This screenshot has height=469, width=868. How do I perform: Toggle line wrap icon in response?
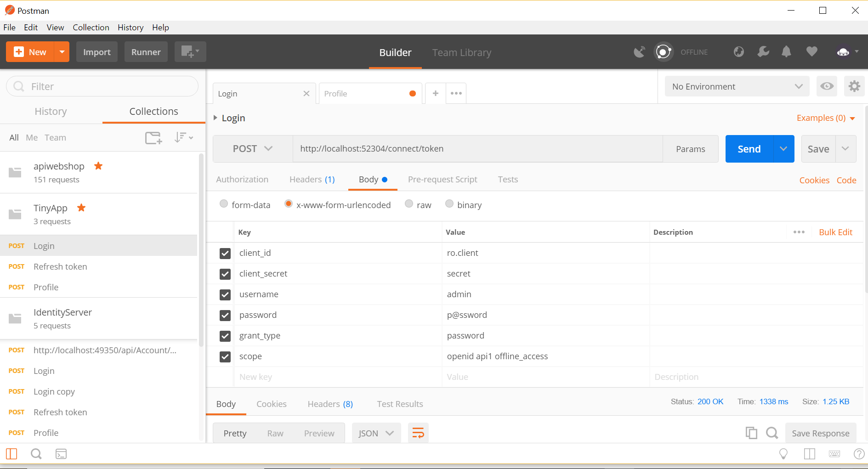point(418,433)
